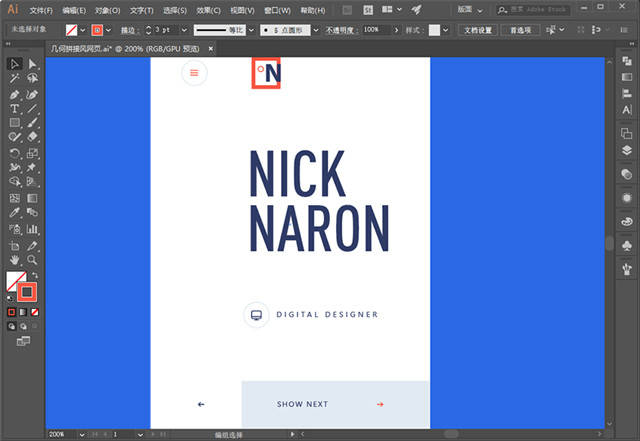640x441 pixels.
Task: Select the Hand tool
Action: tap(15, 259)
